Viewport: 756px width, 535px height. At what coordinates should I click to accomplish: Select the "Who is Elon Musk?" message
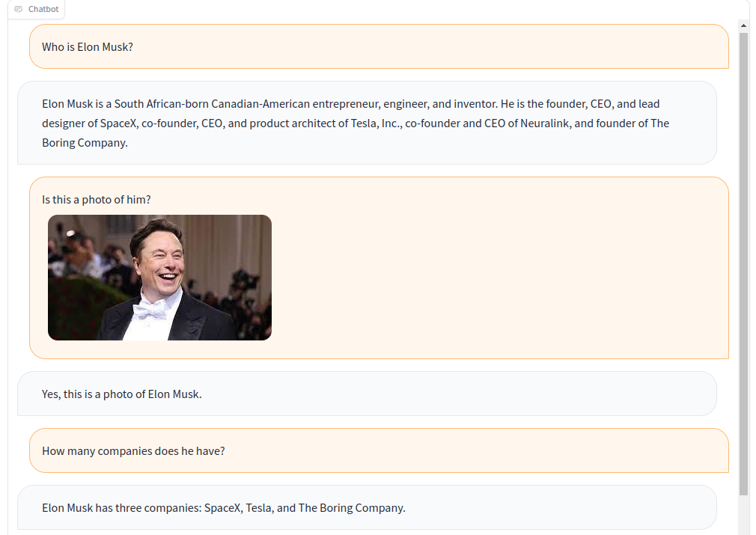tap(88, 47)
